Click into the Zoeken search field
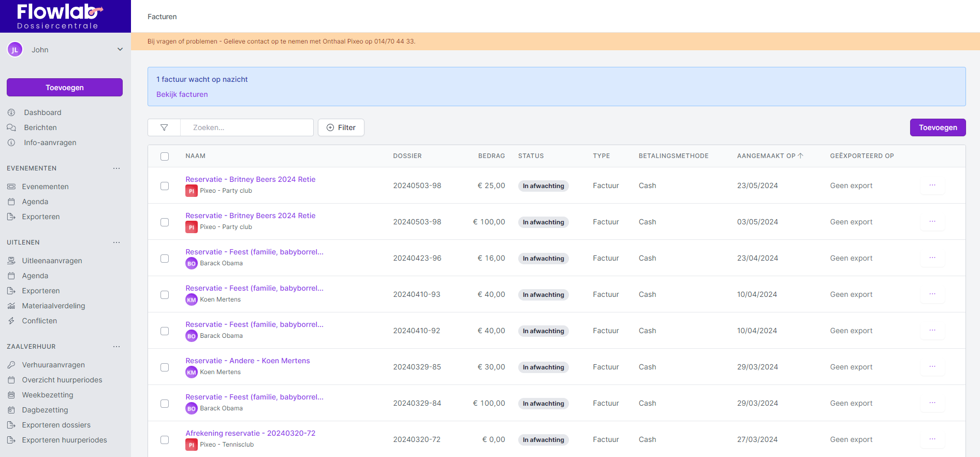 click(247, 127)
